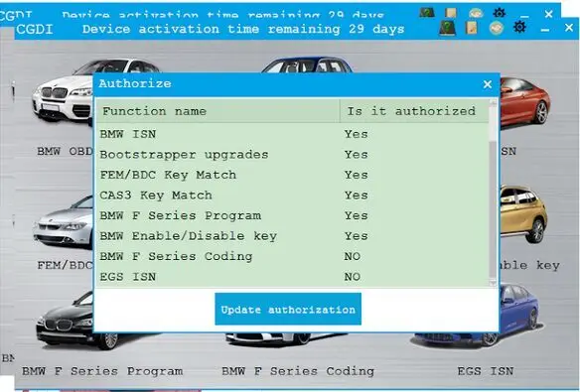
Task: Click the 'Yes' value for BMW ISN
Action: 356,134
